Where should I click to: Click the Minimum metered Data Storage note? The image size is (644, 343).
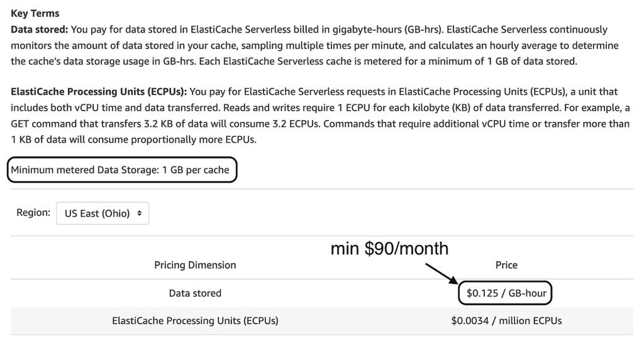click(120, 170)
